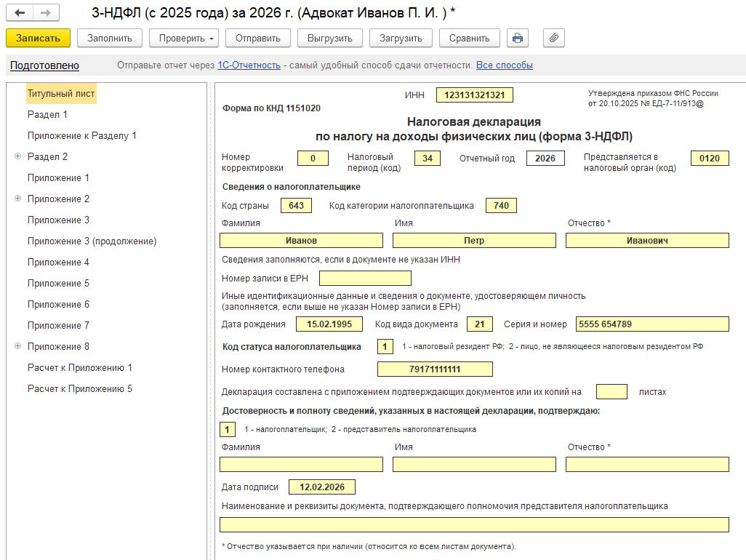Click the back navigation arrow

20,13
